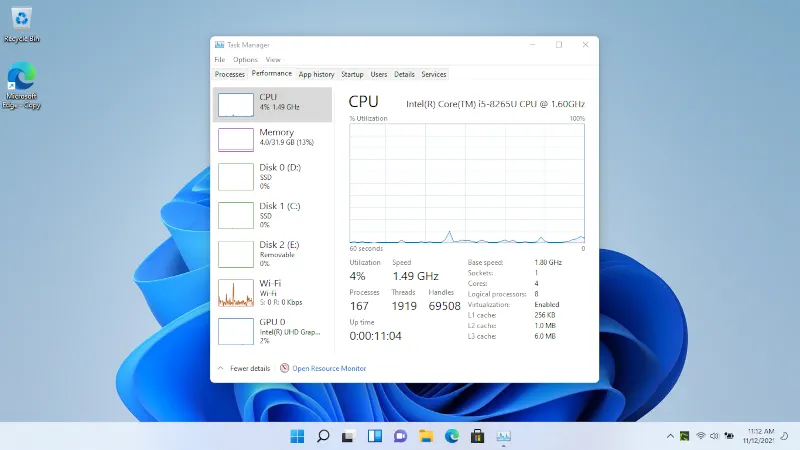Select the Wi-Fi performance item
The width and height of the screenshot is (800, 450).
[272, 293]
